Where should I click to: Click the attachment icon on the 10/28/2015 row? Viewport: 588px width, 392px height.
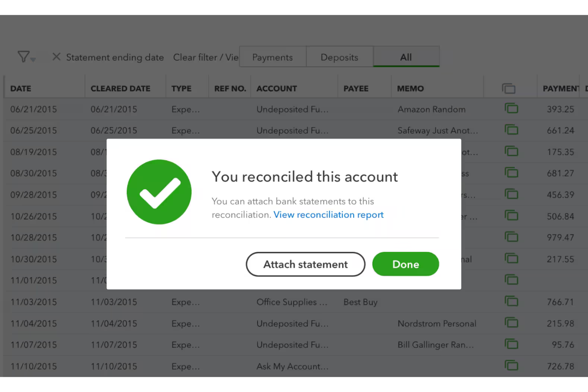pyautogui.click(x=512, y=237)
